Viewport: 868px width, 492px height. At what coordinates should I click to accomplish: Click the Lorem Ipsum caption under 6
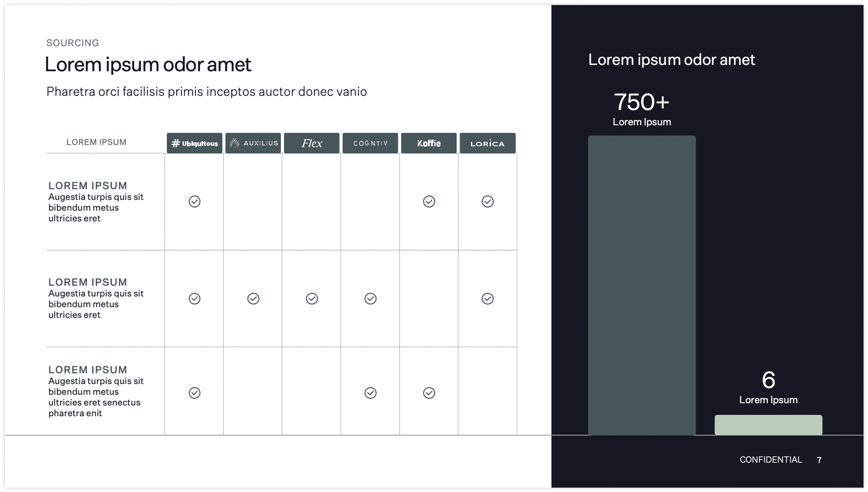pos(768,400)
